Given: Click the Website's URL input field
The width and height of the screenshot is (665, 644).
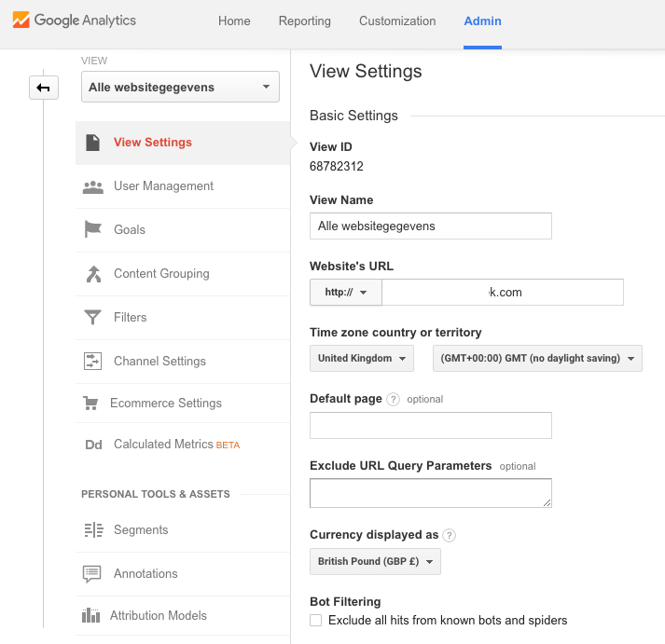Looking at the screenshot, I should point(503,292).
